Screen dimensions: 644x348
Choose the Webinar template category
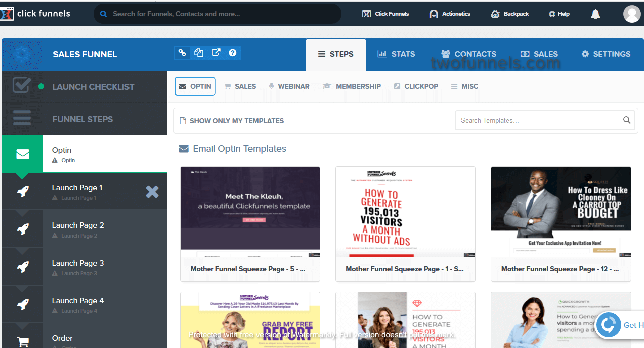pyautogui.click(x=289, y=86)
